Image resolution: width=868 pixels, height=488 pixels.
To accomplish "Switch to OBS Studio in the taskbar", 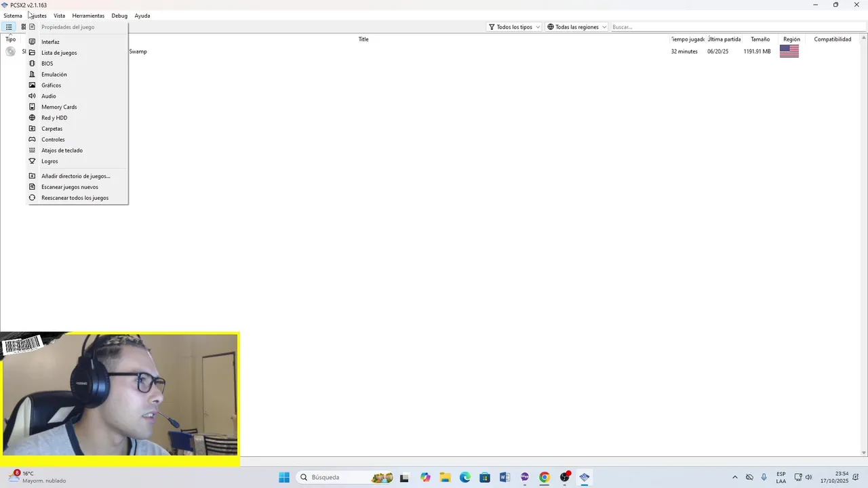I will pyautogui.click(x=565, y=477).
